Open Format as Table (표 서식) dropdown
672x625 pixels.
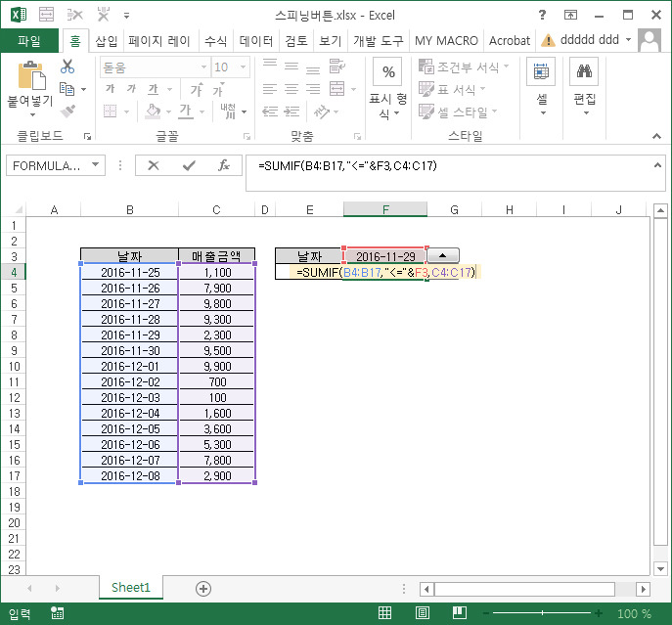pyautogui.click(x=452, y=89)
